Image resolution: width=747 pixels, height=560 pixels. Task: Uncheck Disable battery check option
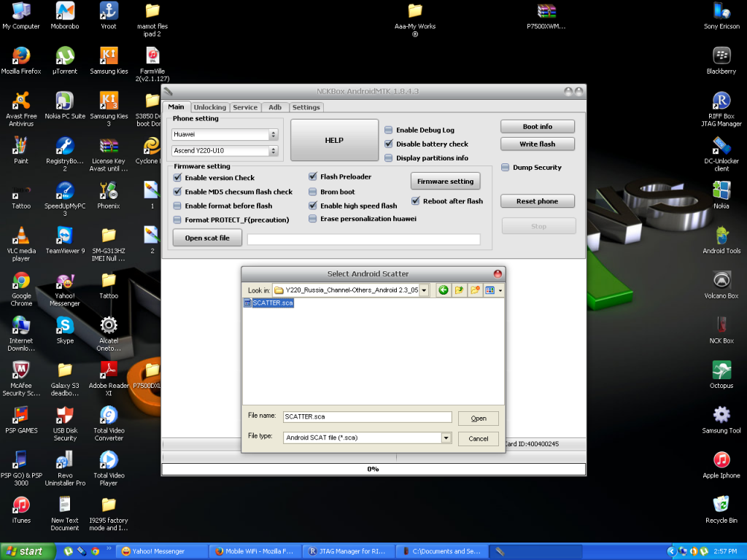point(389,144)
